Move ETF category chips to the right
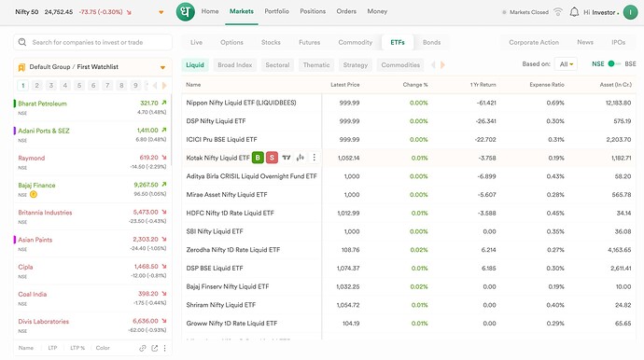Viewport: 644px width, 360px height. (442, 65)
